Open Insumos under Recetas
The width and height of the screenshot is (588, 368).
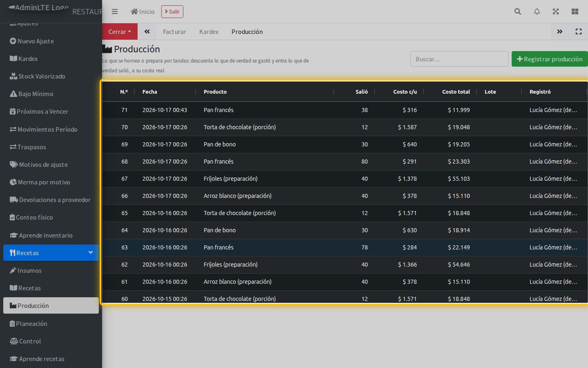(x=51, y=270)
